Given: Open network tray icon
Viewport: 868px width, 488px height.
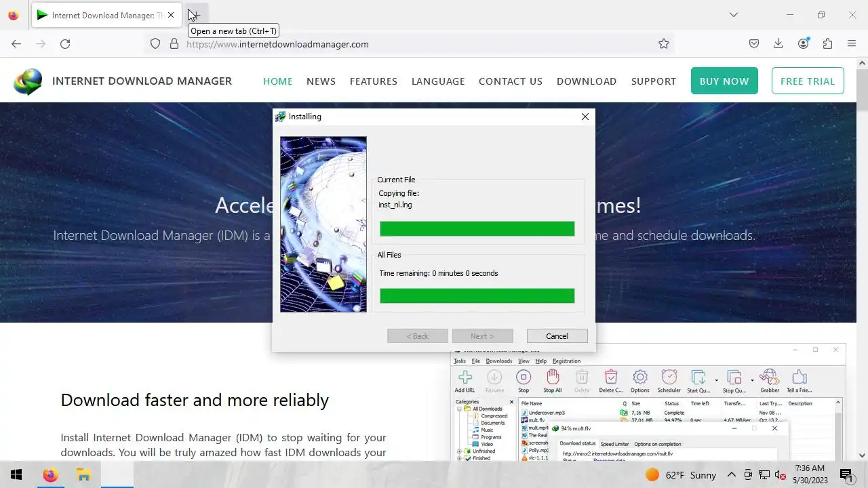Looking at the screenshot, I should click(764, 475).
